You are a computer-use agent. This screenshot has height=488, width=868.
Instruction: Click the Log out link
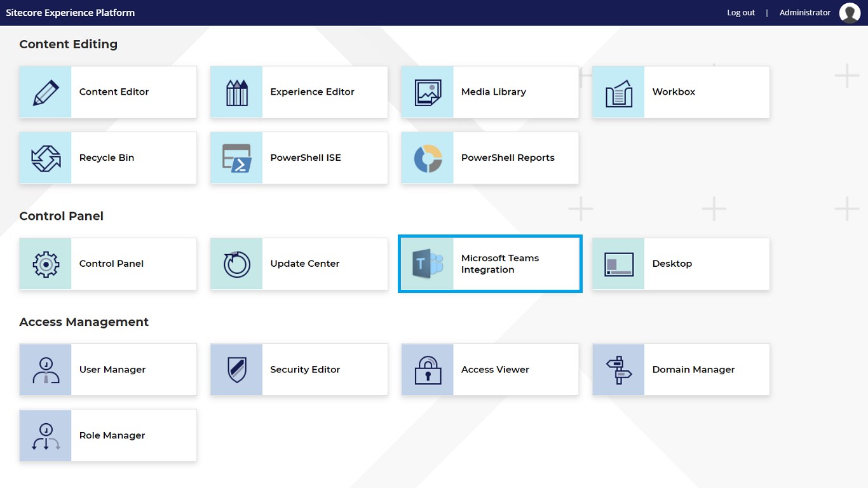(x=741, y=13)
